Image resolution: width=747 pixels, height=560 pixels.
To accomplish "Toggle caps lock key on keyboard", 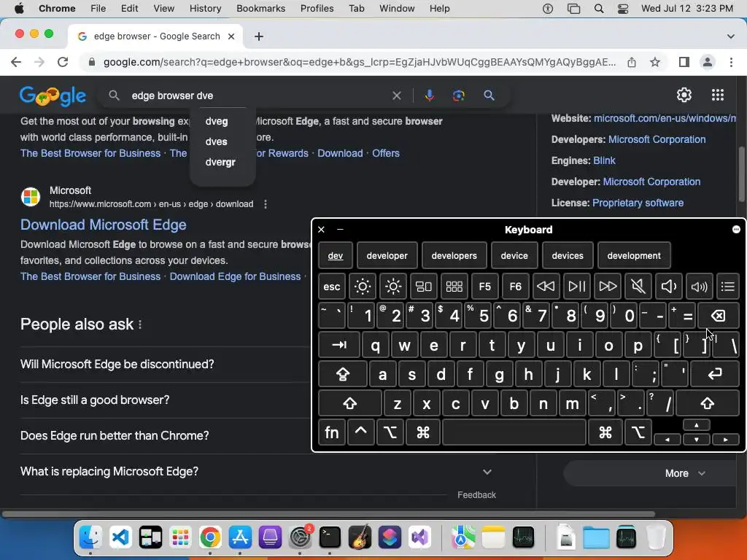I will pyautogui.click(x=343, y=374).
